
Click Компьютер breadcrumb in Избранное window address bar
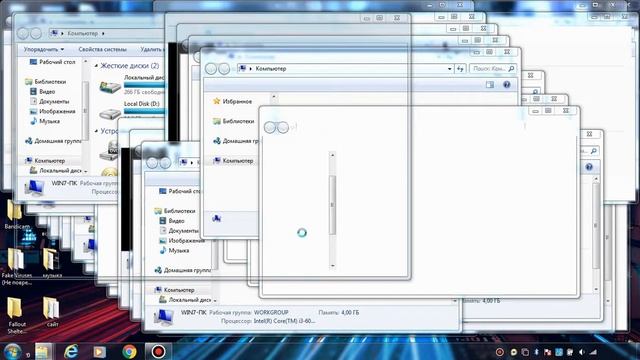(271, 69)
